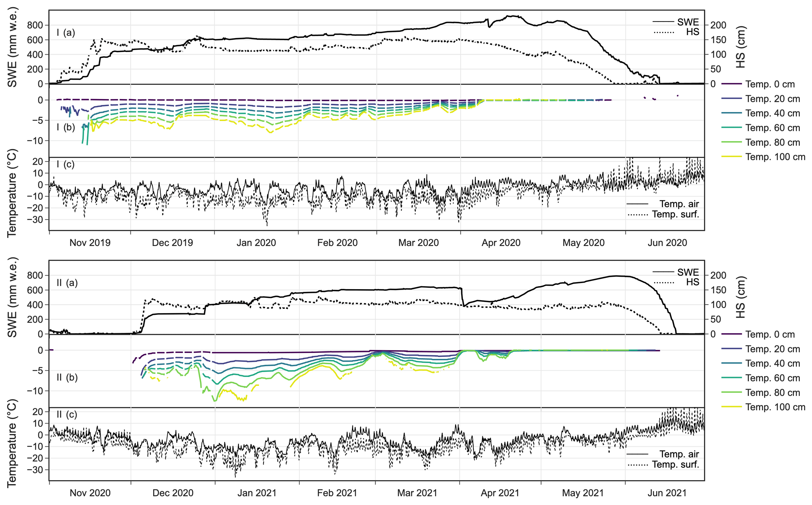Click the 'HS' legend entry in panel II (a)

(x=692, y=282)
